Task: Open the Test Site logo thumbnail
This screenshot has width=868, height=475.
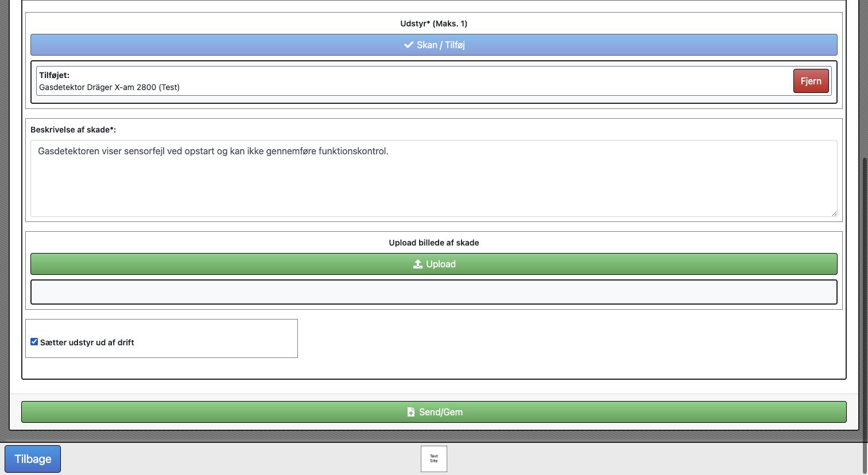Action: (434, 459)
